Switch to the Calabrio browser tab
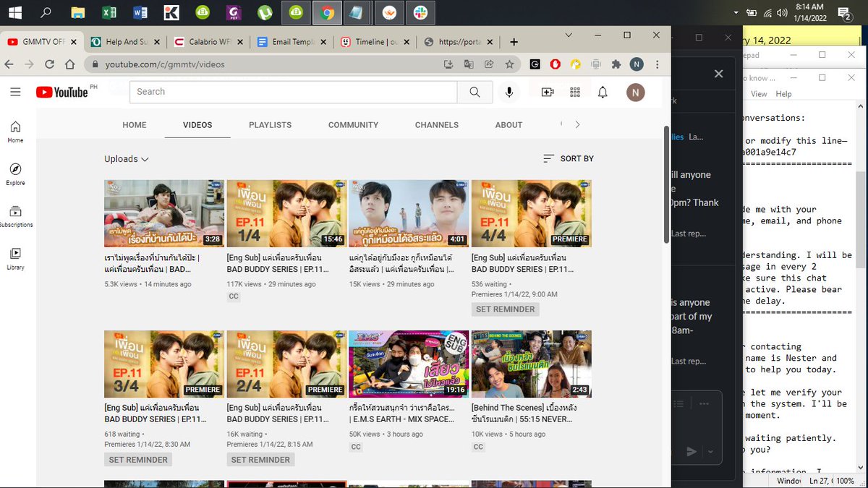Image resolution: width=868 pixels, height=488 pixels. 207,42
